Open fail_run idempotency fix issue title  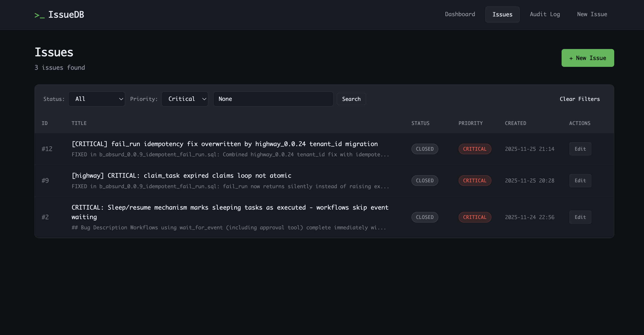click(224, 144)
